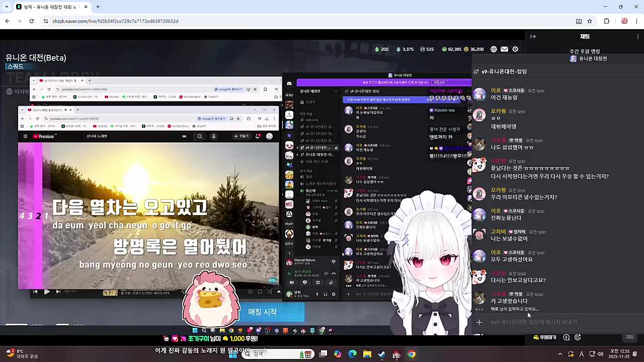Viewport: 644px width, 362px height.
Task: Click the 후원하기 donate button
Action: (544, 337)
